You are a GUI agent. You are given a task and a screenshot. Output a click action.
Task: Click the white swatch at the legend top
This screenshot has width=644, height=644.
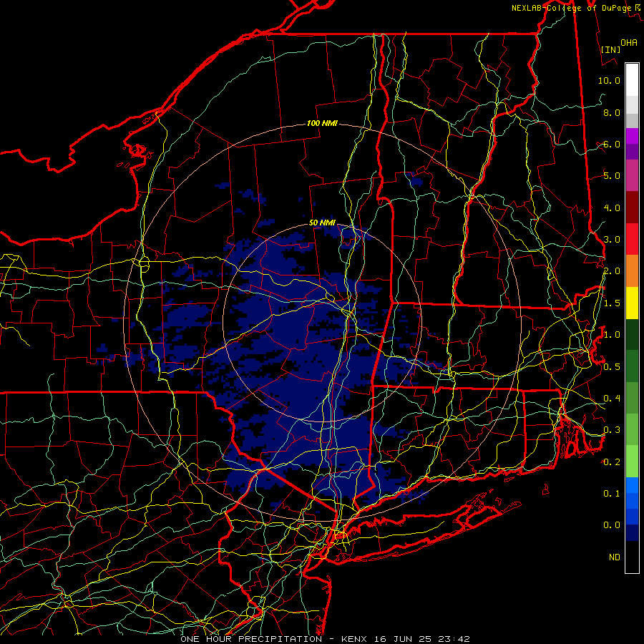(x=632, y=79)
